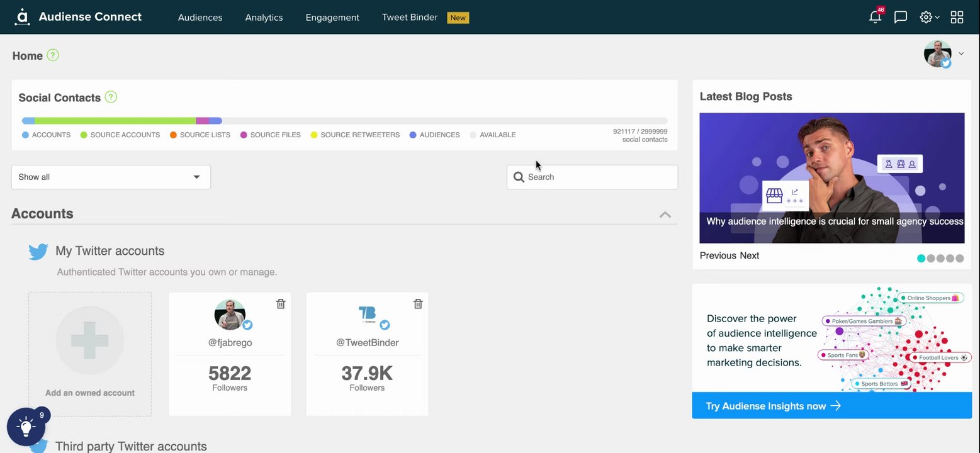The image size is (980, 453).
Task: Click the search magnifier icon
Action: click(519, 177)
